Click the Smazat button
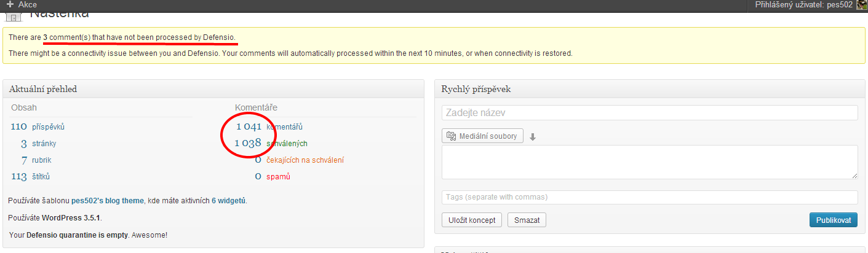The width and height of the screenshot is (868, 253). tap(527, 220)
